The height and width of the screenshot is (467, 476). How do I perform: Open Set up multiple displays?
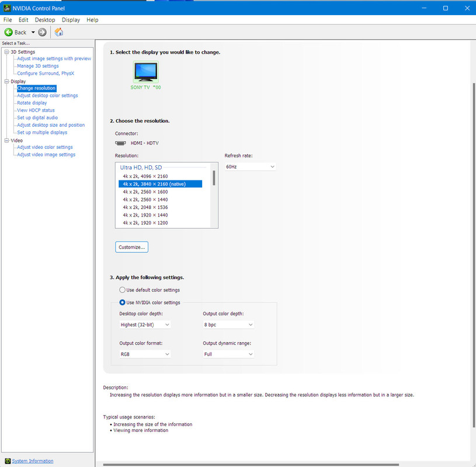click(42, 133)
